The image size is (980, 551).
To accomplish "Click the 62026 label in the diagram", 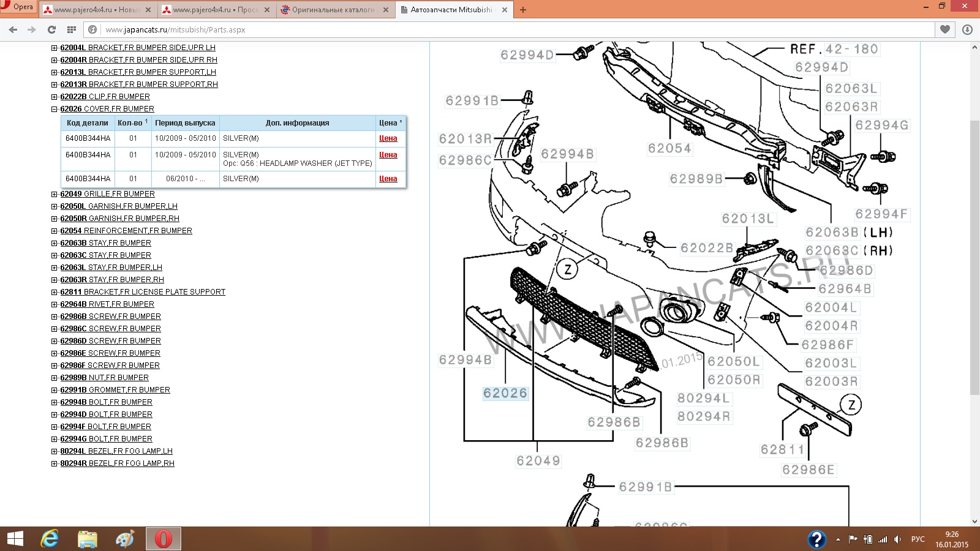I will coord(505,393).
